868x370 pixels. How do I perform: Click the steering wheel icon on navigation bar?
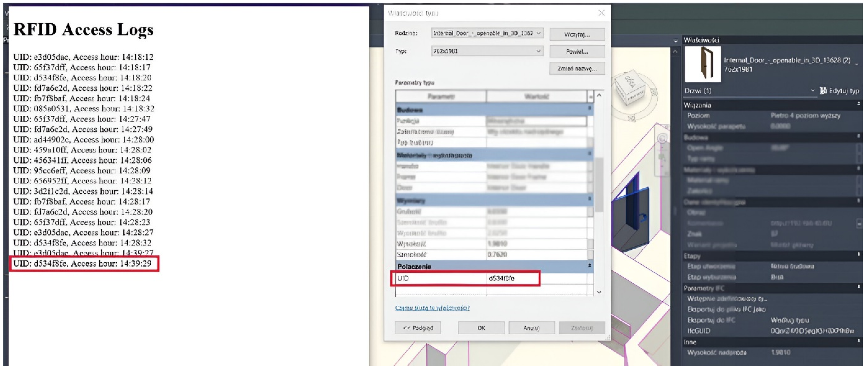[662, 138]
